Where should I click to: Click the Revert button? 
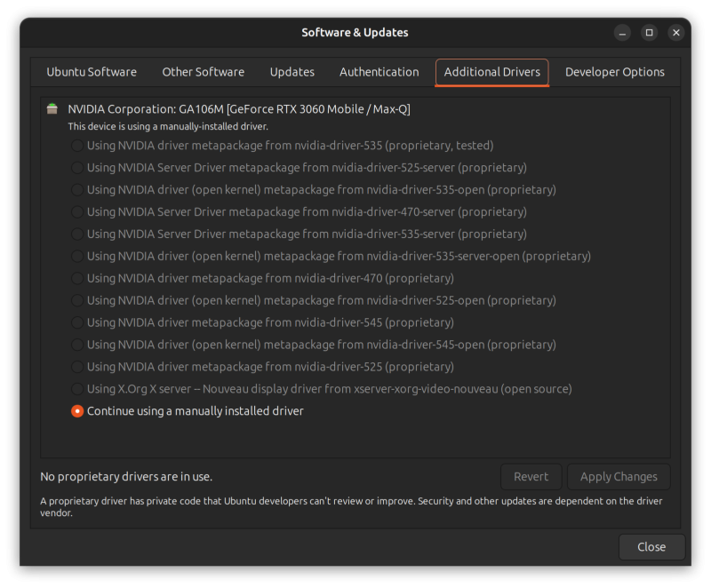(531, 477)
